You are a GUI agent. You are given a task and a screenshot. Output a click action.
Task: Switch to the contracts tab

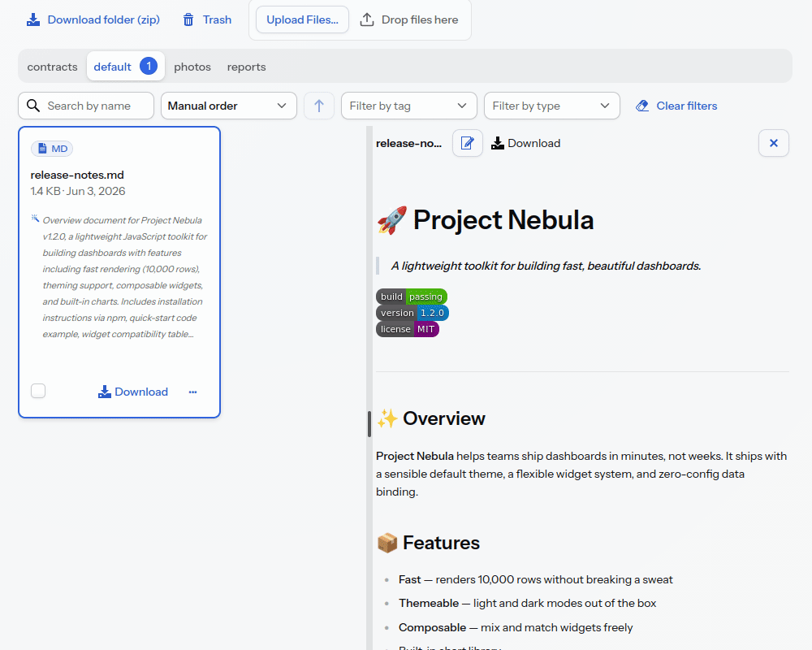tap(52, 67)
